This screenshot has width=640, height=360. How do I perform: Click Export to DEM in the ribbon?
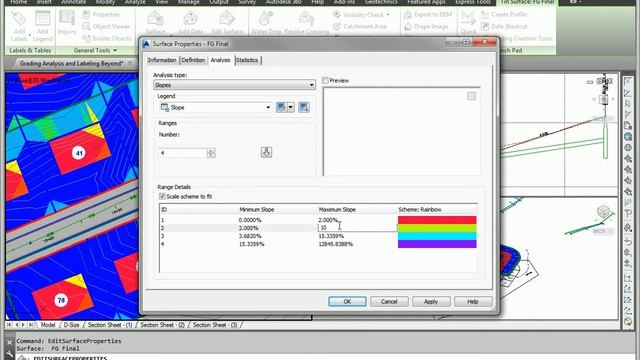pos(428,15)
